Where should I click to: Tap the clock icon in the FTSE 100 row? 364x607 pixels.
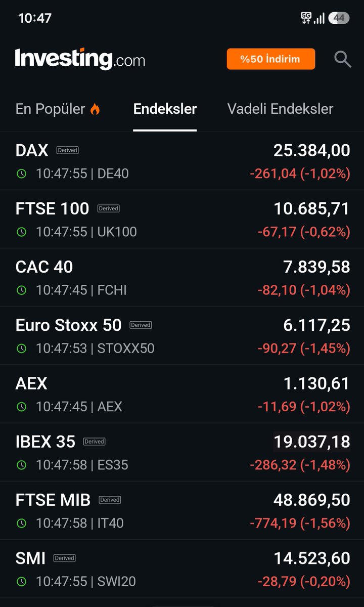tap(21, 232)
